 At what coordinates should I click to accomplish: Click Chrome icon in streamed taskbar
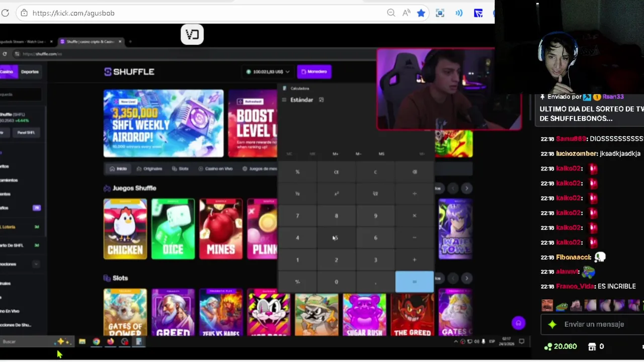tap(96, 342)
